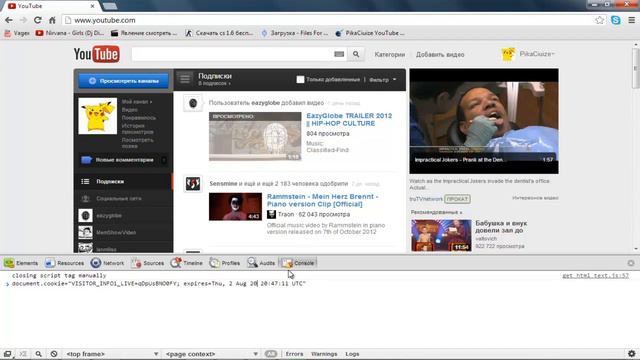Filter console by Logs
This screenshot has width=640, height=360.
352,354
